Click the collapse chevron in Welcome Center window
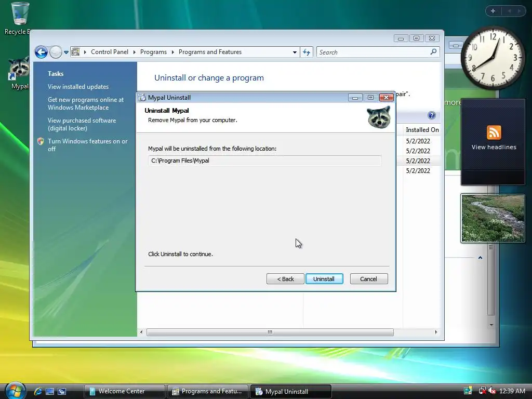 tap(480, 258)
